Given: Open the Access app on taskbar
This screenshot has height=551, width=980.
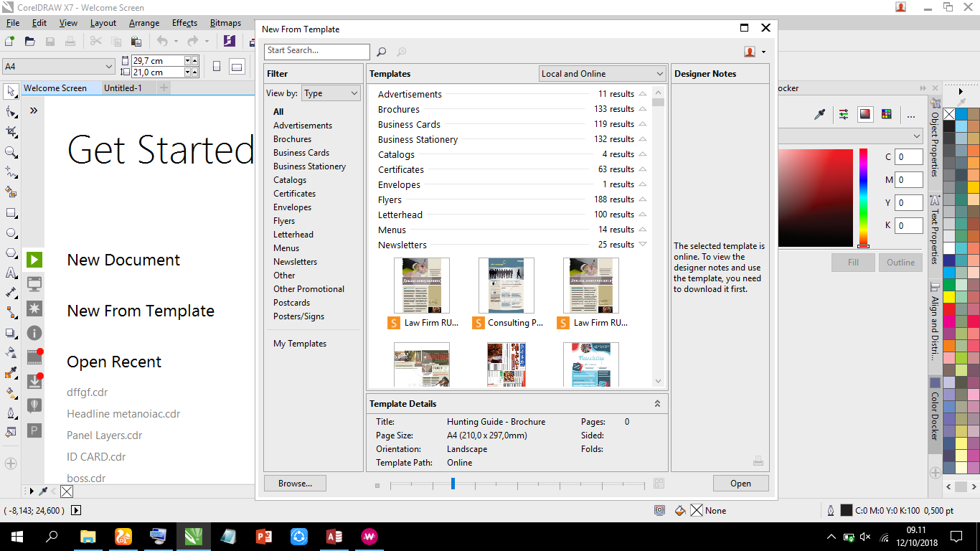Looking at the screenshot, I should tap(334, 537).
